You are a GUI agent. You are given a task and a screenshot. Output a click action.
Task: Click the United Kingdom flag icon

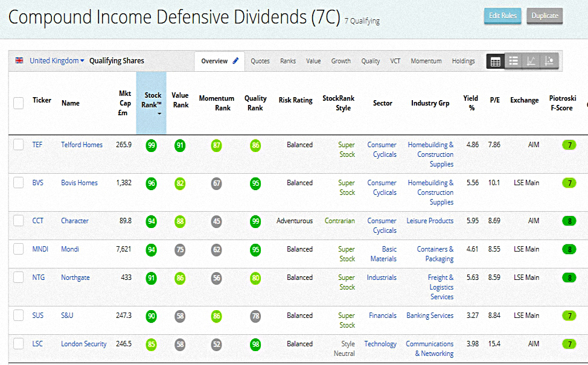[x=19, y=60]
